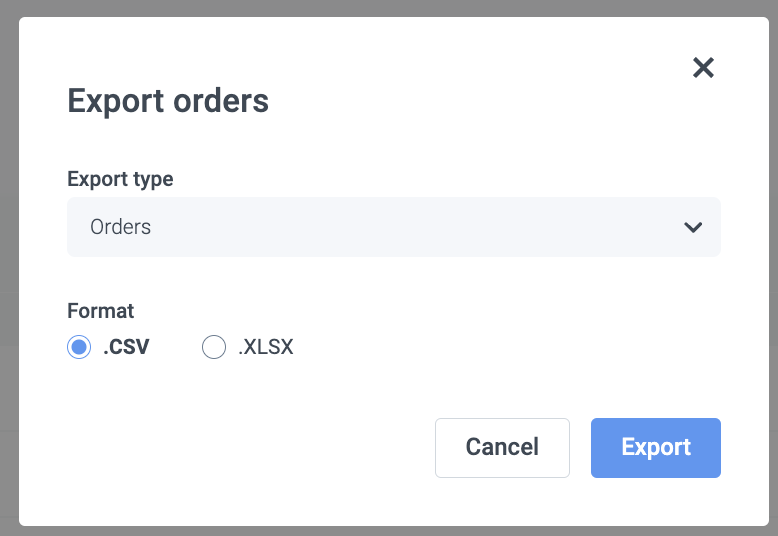
Task: Click the 'Export orders' dialog heading
Action: point(168,101)
